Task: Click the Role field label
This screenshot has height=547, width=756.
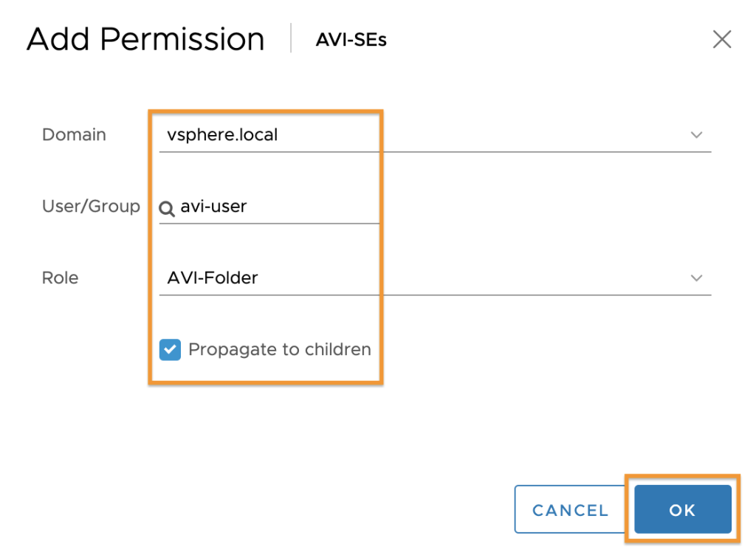Action: [61, 278]
